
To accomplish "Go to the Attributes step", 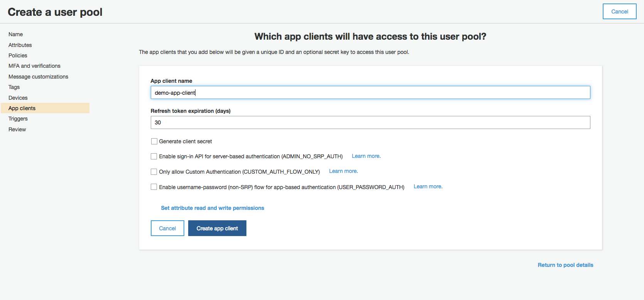I will tap(20, 45).
